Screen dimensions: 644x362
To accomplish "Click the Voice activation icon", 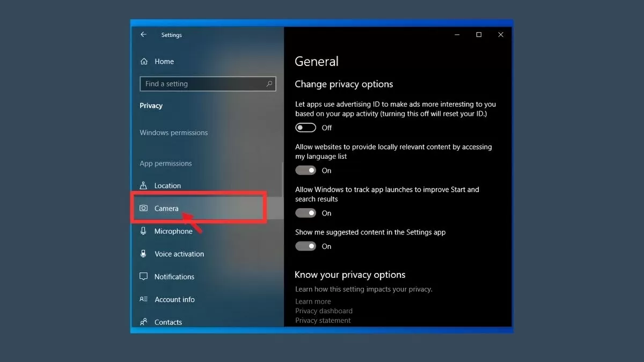I will point(143,254).
